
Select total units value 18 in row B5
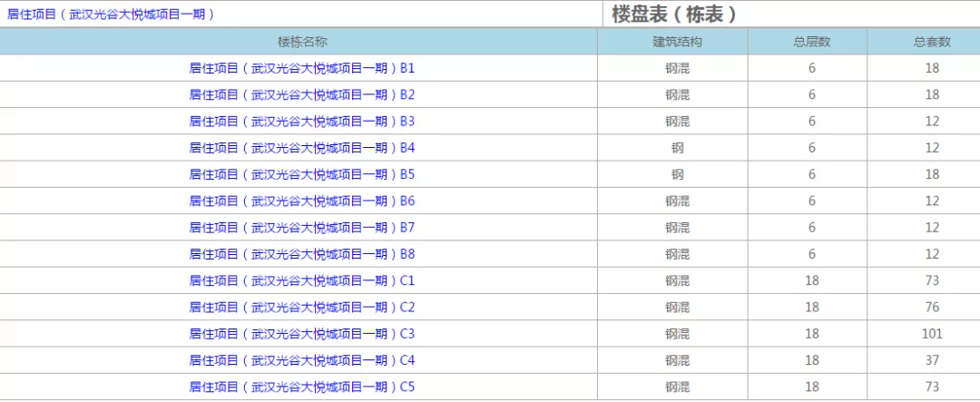point(932,174)
